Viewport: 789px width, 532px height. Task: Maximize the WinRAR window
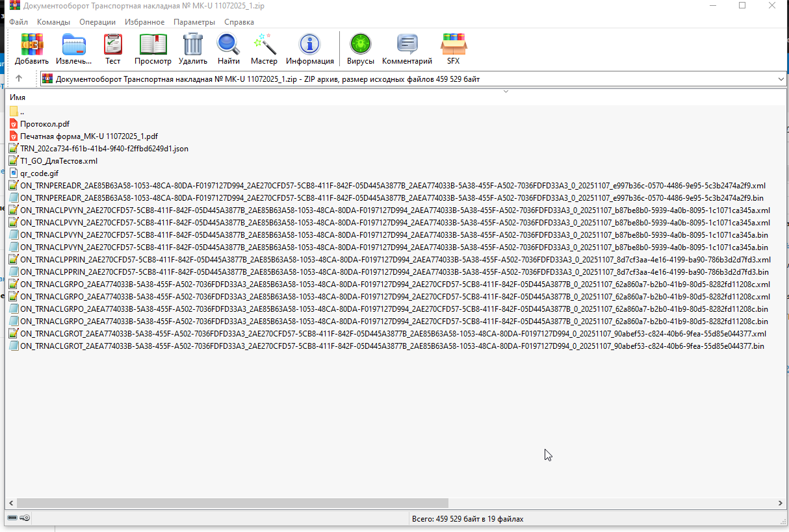pos(742,6)
